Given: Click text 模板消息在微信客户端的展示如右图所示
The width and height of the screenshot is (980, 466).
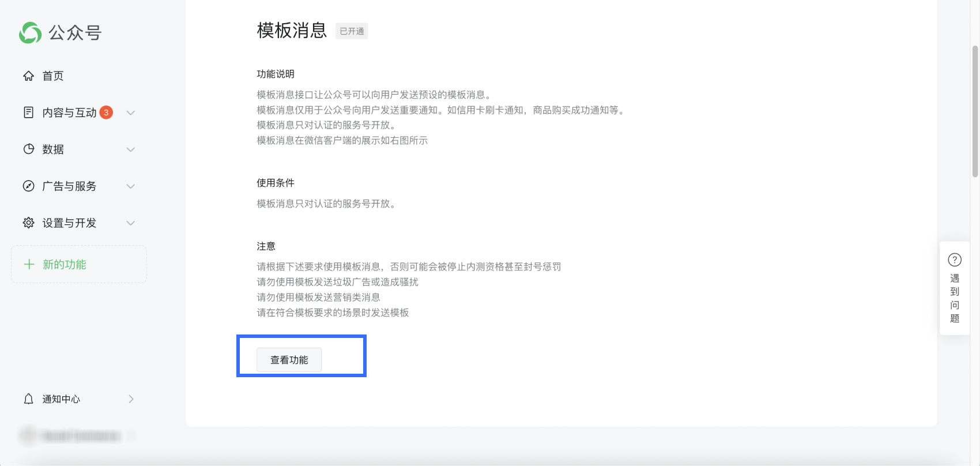Looking at the screenshot, I should point(342,140).
